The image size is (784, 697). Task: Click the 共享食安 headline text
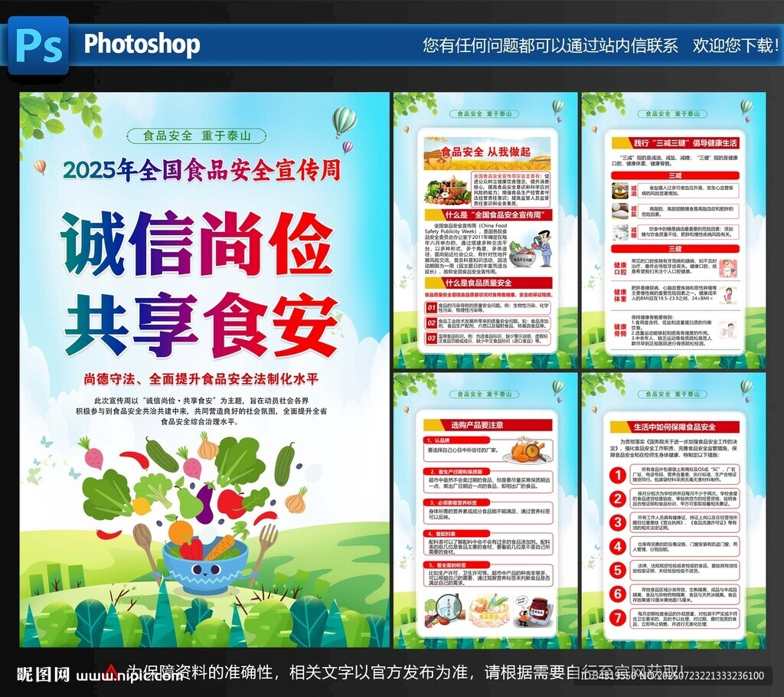tap(201, 326)
